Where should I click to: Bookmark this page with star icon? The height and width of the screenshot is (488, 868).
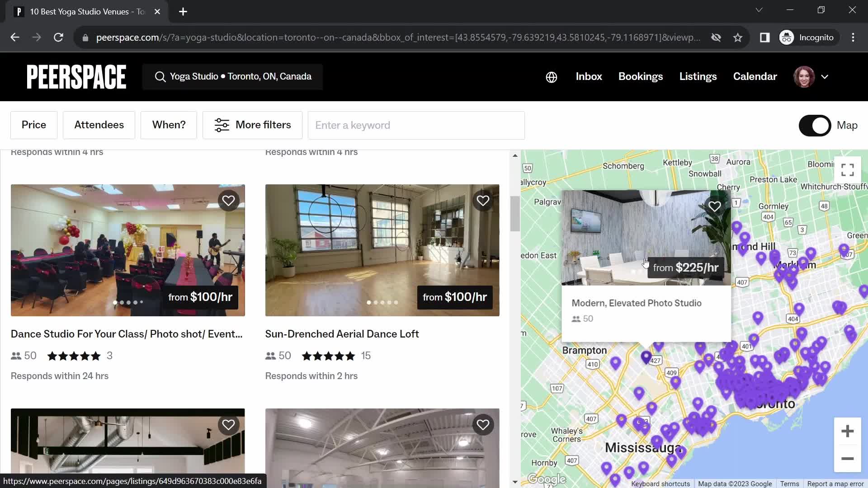[738, 38]
